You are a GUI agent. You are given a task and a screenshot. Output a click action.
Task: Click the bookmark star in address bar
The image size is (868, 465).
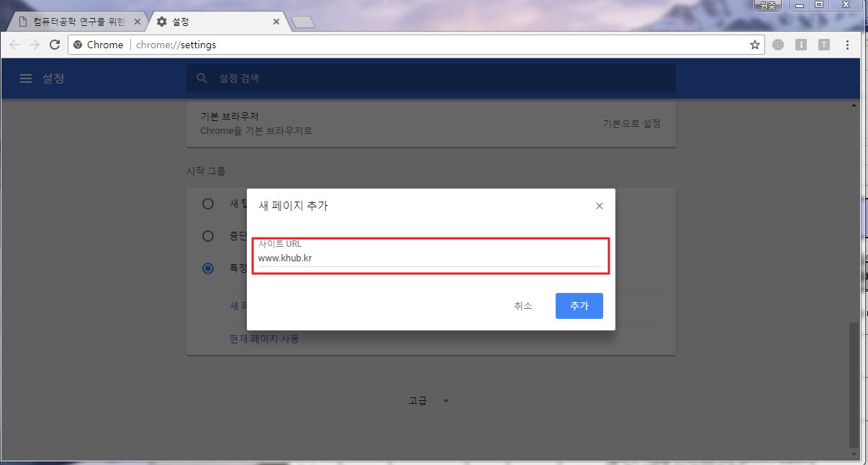(x=755, y=45)
